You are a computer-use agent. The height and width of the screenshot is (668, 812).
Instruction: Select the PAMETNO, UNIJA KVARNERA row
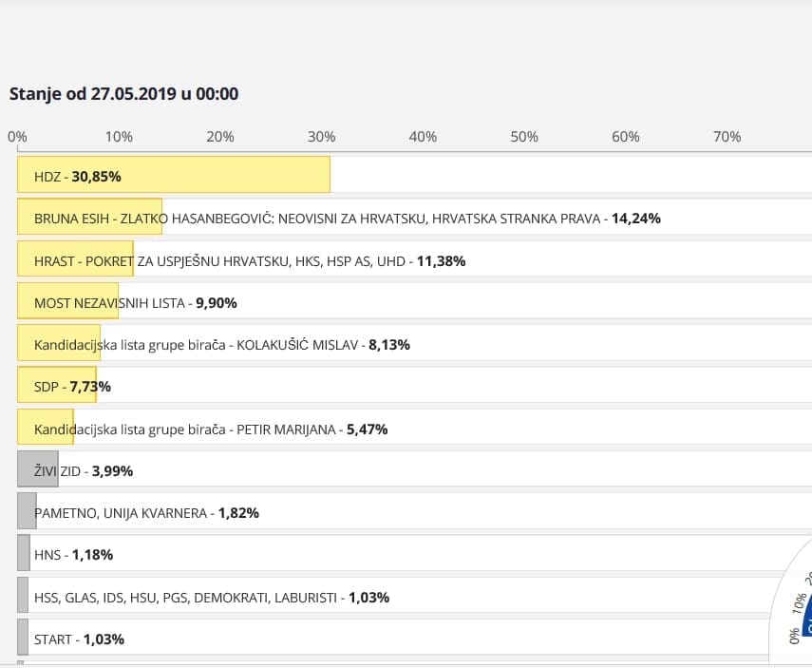[145, 513]
